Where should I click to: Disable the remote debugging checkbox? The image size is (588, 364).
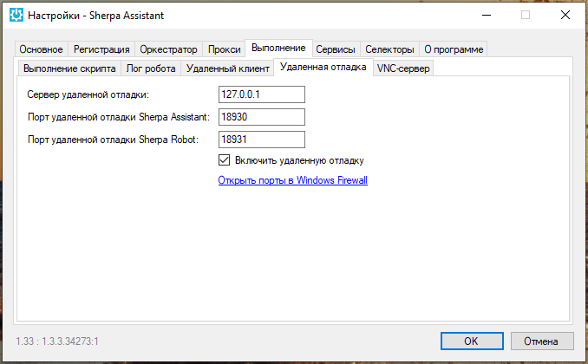click(225, 160)
